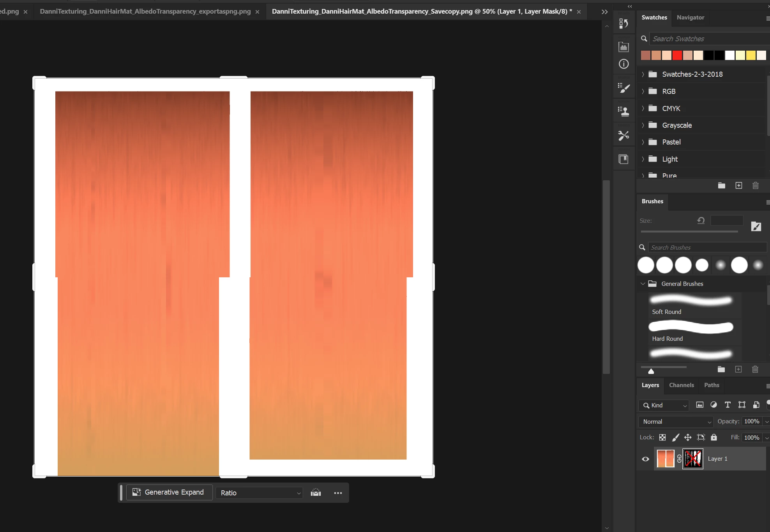This screenshot has height=532, width=770.
Task: Open the History panel icon
Action: pyautogui.click(x=623, y=24)
